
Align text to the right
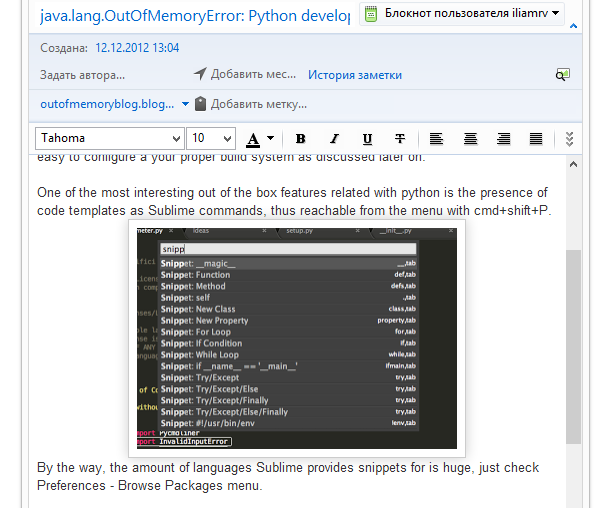[504, 138]
